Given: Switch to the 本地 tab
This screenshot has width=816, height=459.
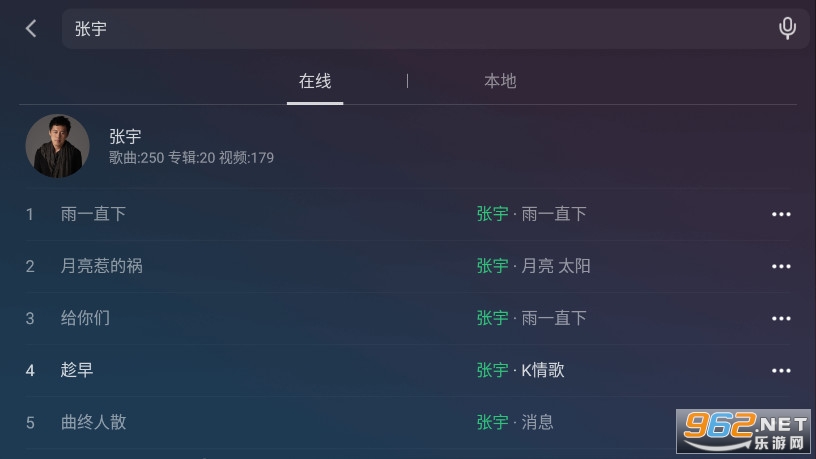Looking at the screenshot, I should [500, 81].
